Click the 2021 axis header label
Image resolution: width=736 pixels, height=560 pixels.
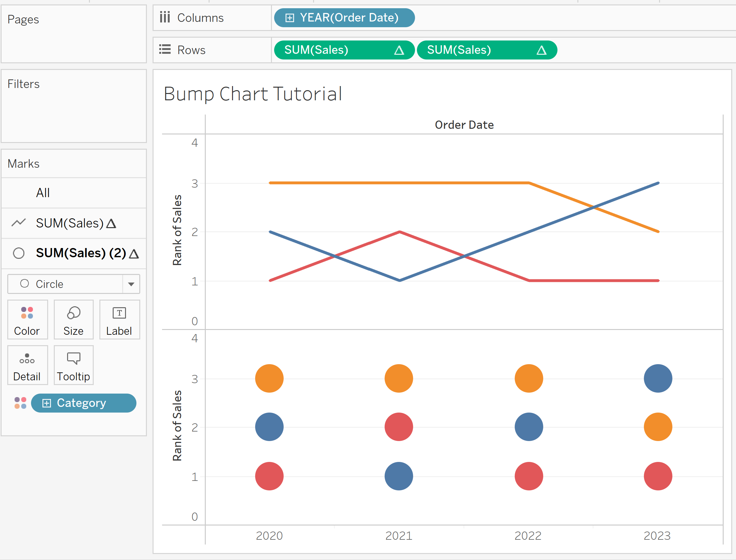pos(399,536)
